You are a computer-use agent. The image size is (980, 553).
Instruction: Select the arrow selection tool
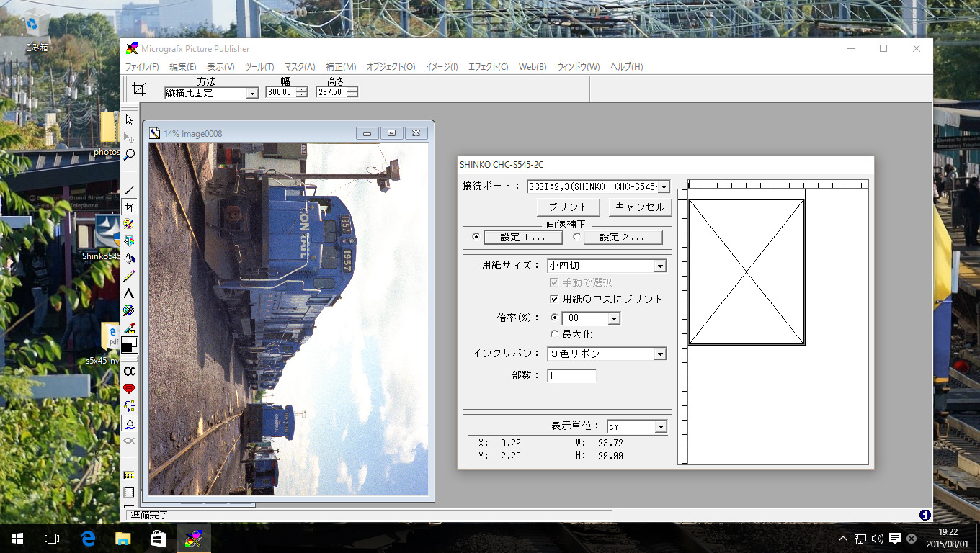click(130, 120)
